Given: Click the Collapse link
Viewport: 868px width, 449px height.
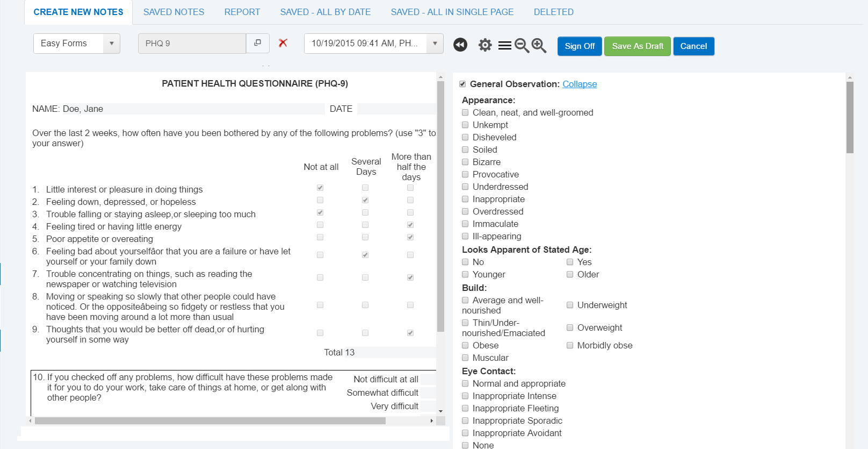Looking at the screenshot, I should tap(580, 84).
